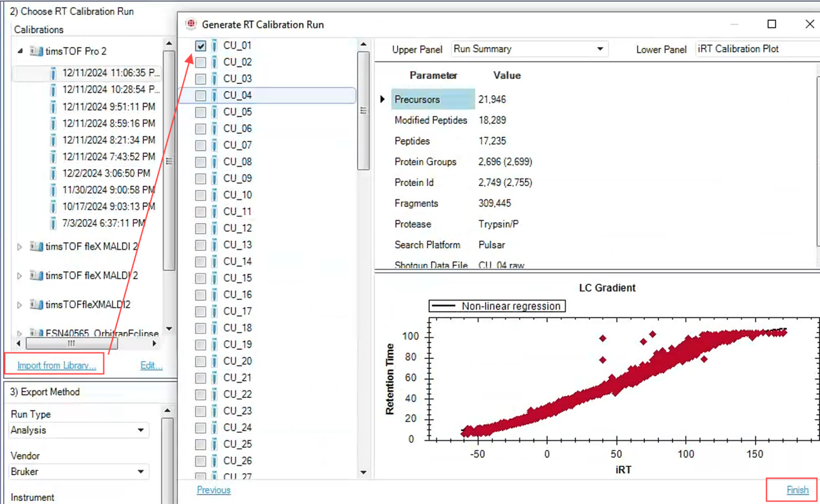The width and height of the screenshot is (820, 504).
Task: Click the ESN40565 OrbitrapEclipse instrument icon
Action: coord(36,333)
